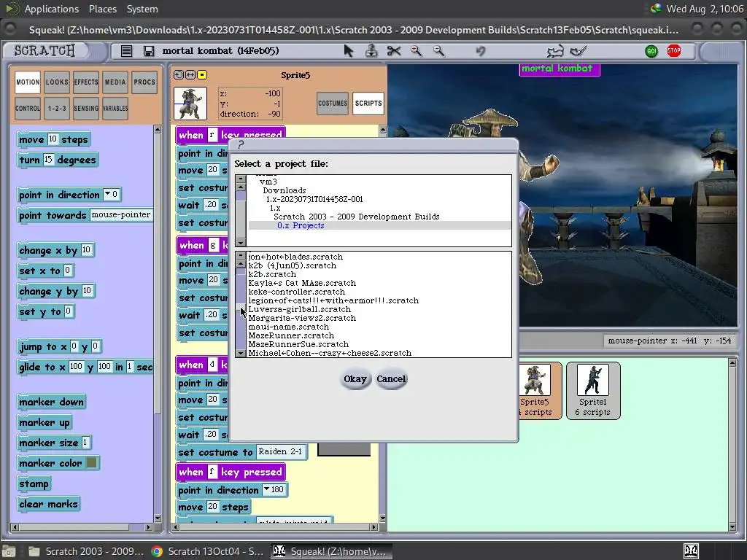This screenshot has width=747, height=560.
Task: Cancel the project file dialog
Action: click(391, 379)
